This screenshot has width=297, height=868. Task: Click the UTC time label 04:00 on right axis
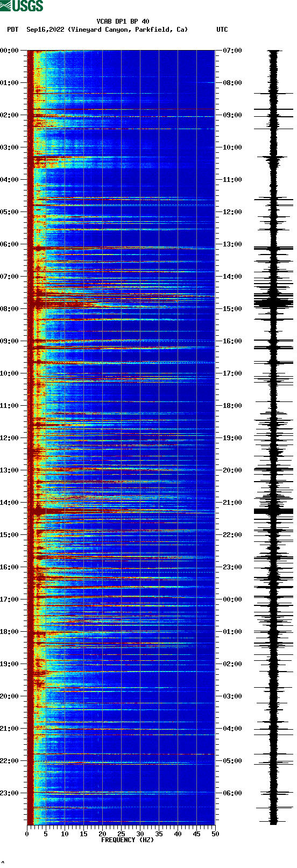(232, 729)
